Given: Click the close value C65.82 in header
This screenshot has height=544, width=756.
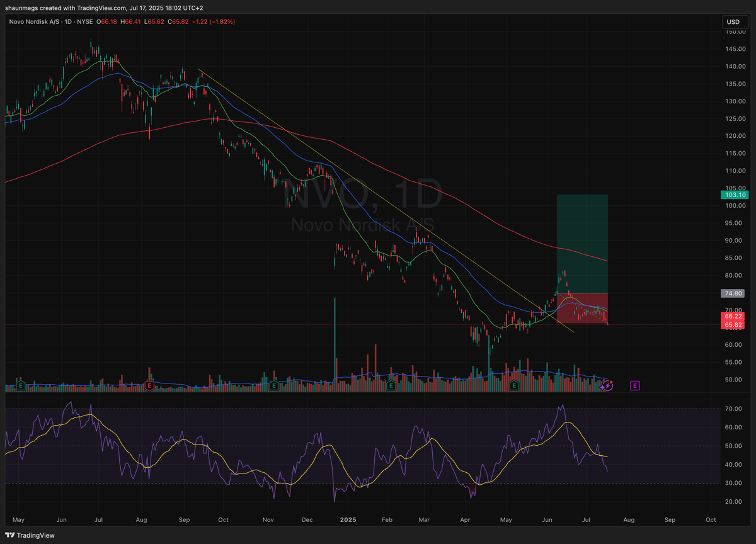Looking at the screenshot, I should [179, 21].
